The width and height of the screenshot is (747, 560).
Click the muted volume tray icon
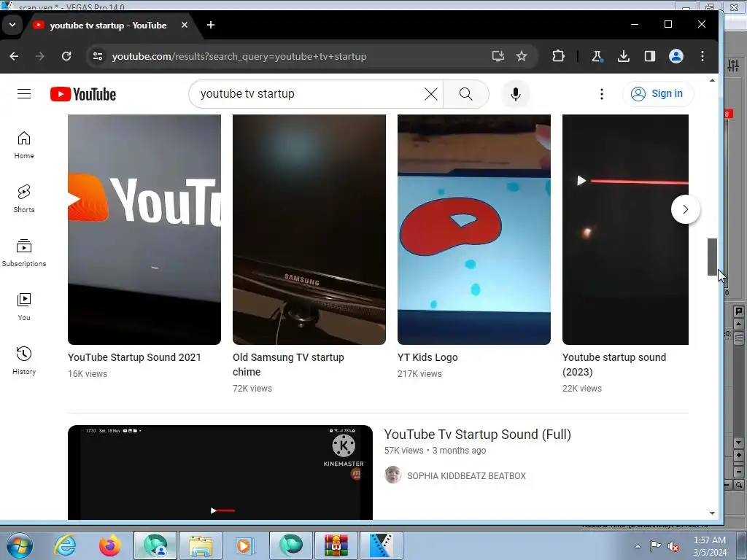pyautogui.click(x=673, y=546)
